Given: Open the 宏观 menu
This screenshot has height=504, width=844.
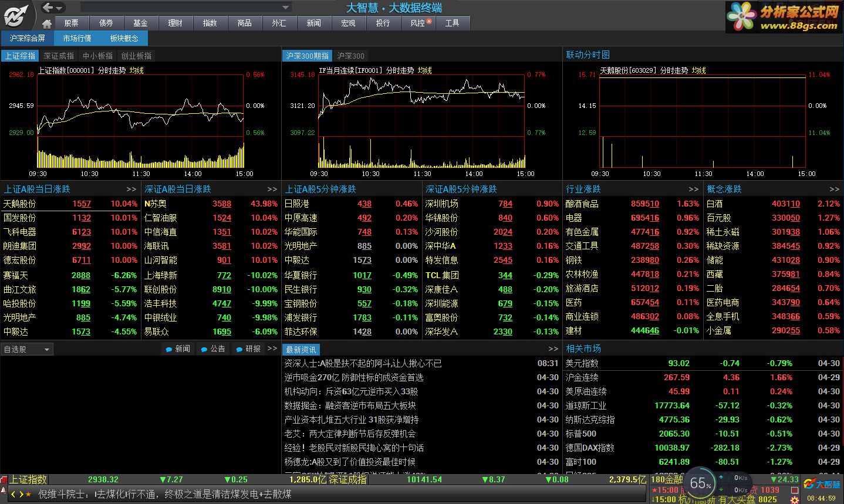Looking at the screenshot, I should pos(348,23).
